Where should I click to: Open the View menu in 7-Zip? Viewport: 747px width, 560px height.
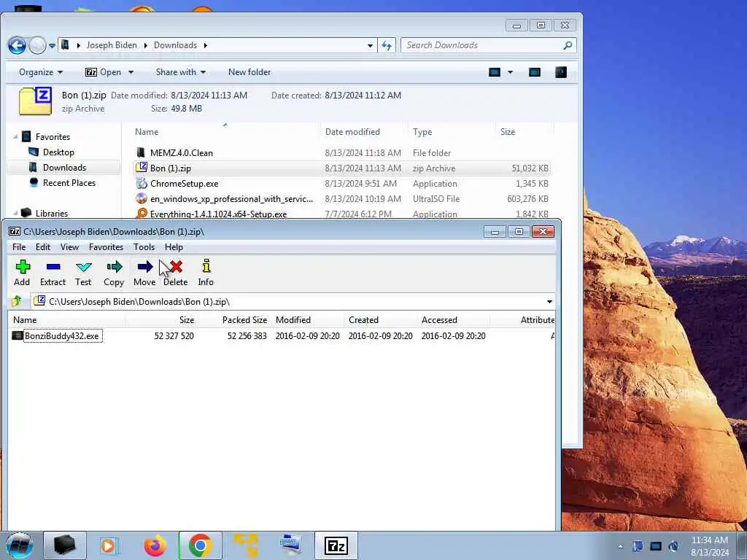click(x=69, y=247)
